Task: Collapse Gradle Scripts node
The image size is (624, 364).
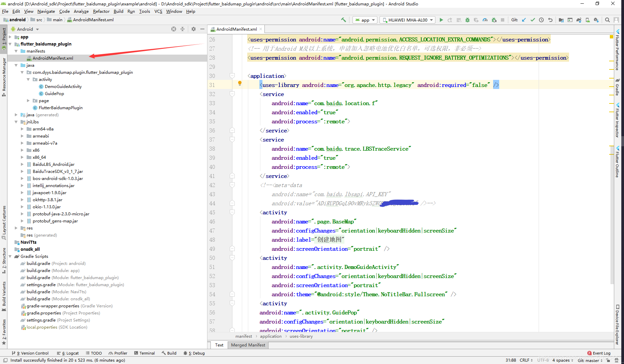Action: pos(10,256)
